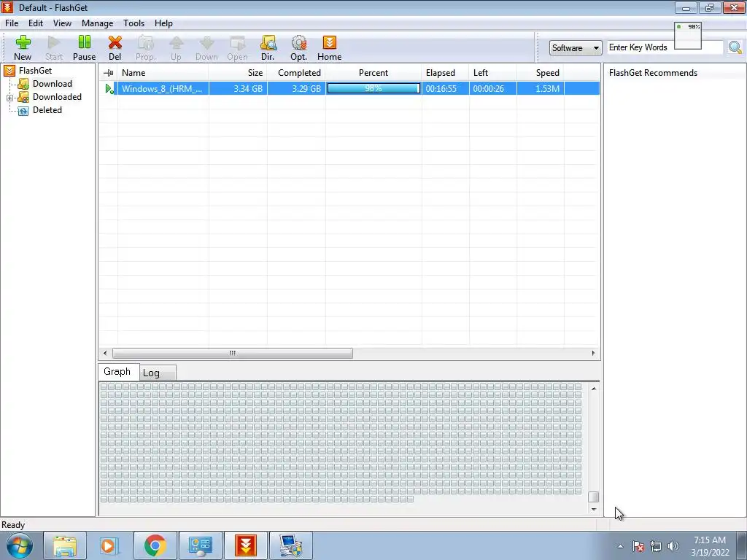Click the 3.34 GB size cell
Screen dimensions: 747x560
click(x=238, y=88)
